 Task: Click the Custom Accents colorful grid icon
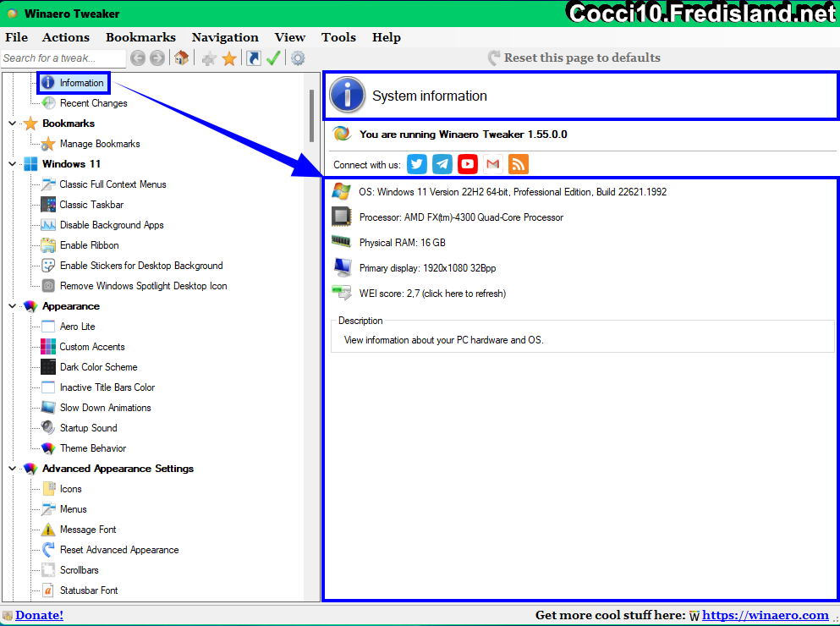(48, 347)
